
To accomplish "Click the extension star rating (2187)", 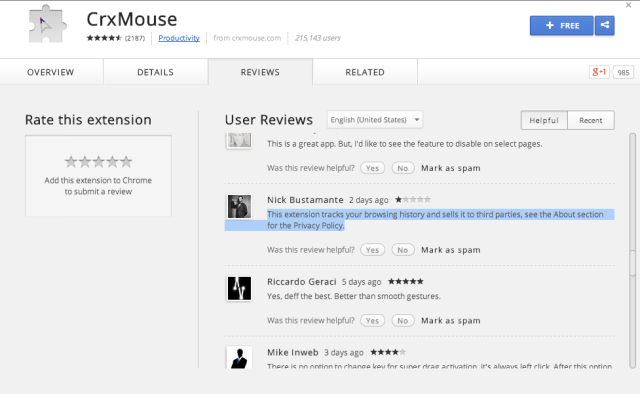I will click(x=116, y=38).
